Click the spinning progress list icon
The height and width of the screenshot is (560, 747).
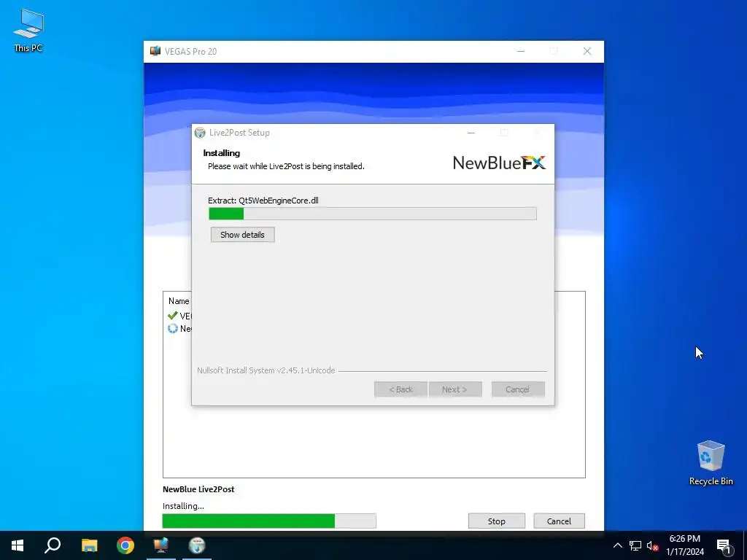click(x=172, y=329)
